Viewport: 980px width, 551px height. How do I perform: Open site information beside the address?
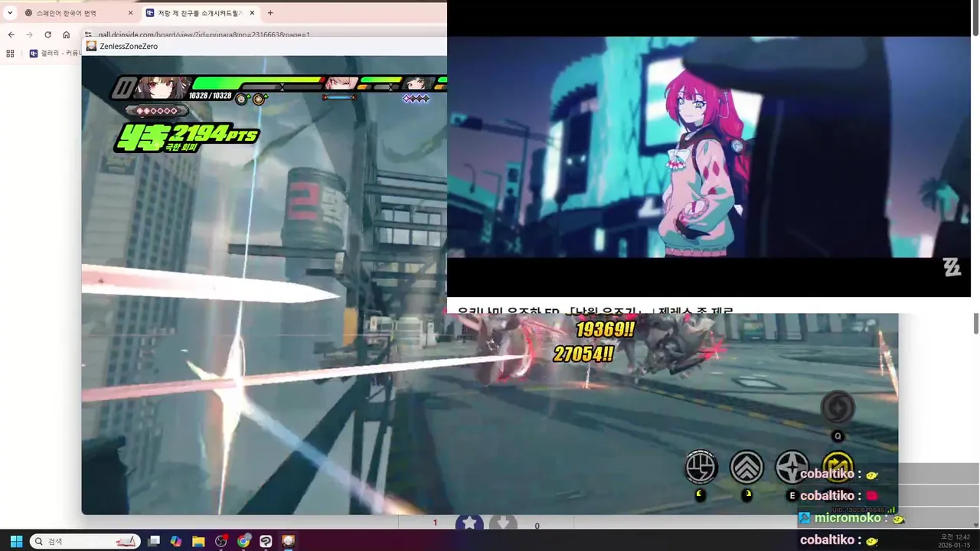[88, 34]
